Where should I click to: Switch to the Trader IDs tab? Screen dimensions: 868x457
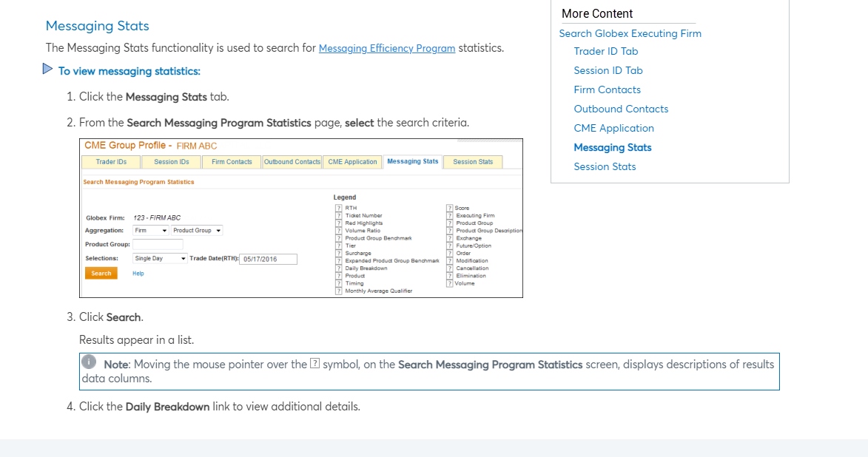(111, 162)
